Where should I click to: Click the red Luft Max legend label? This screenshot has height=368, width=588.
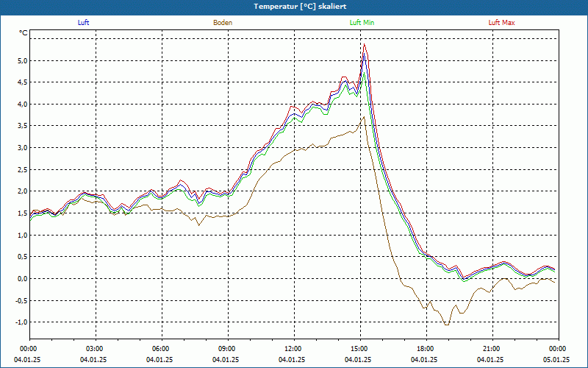click(x=501, y=23)
